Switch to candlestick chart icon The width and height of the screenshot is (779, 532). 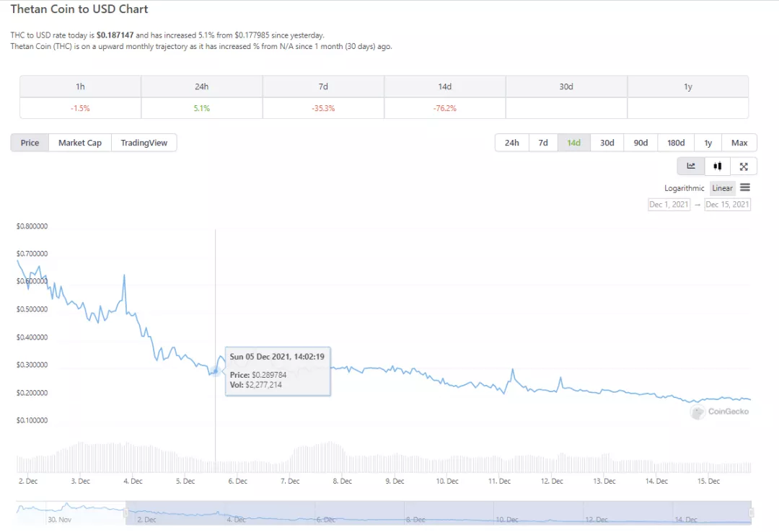pos(718,167)
